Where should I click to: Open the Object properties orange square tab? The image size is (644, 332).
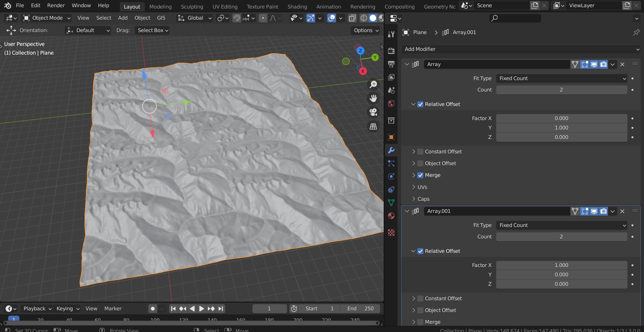tap(391, 137)
